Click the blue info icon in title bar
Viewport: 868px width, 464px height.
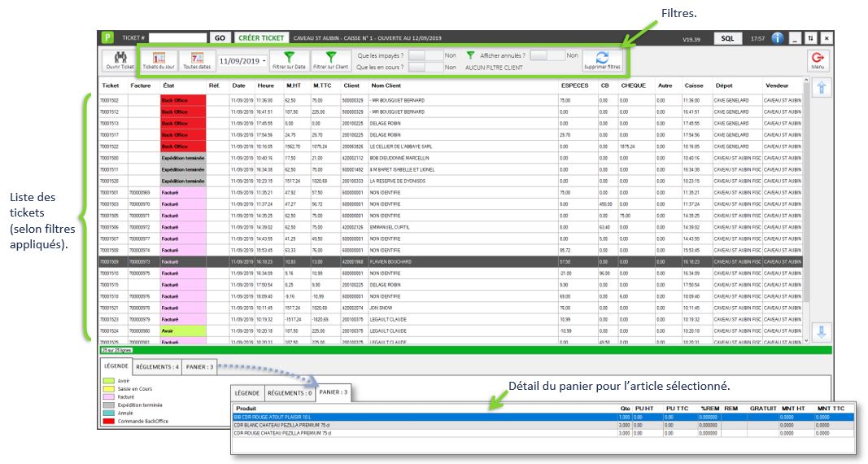point(778,37)
